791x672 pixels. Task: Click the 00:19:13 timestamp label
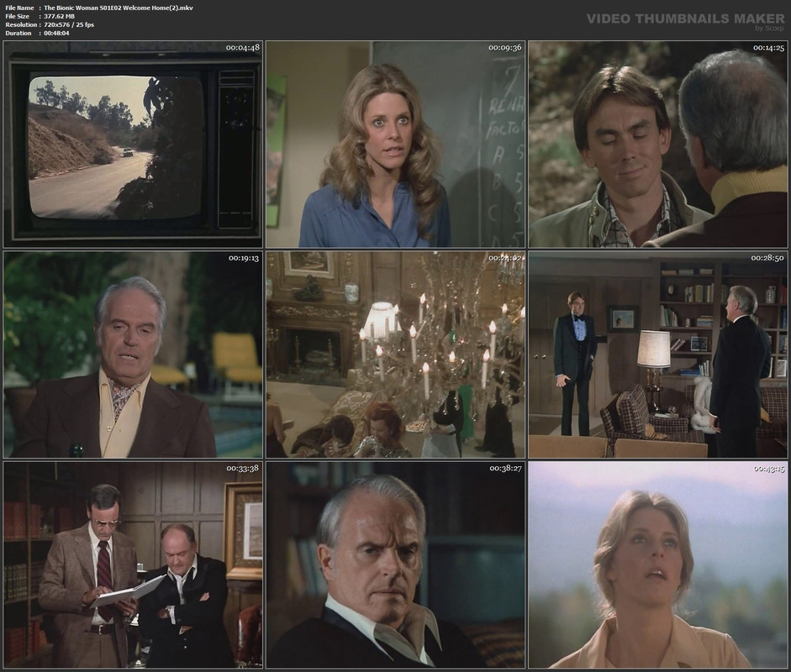tap(244, 258)
